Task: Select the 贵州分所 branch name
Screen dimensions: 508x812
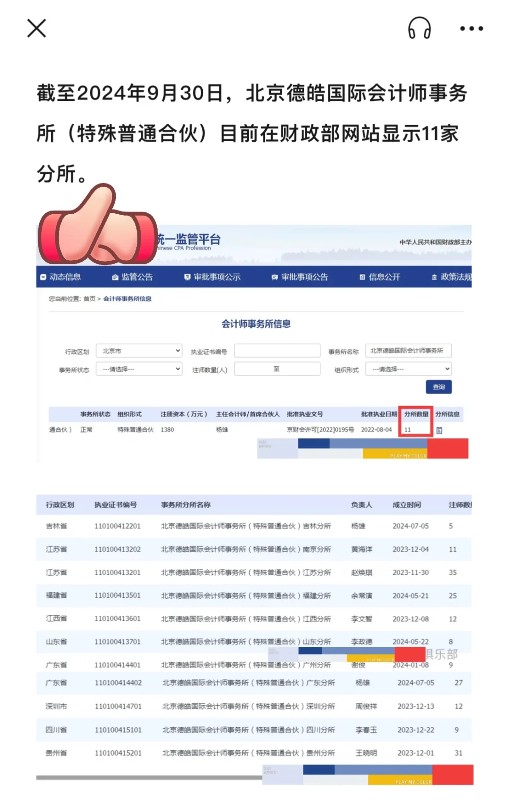Action: 249,753
